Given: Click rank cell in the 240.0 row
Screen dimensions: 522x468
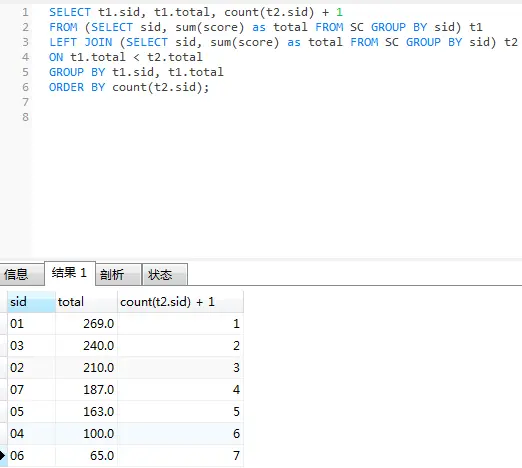Looking at the screenshot, I should coord(180,346).
